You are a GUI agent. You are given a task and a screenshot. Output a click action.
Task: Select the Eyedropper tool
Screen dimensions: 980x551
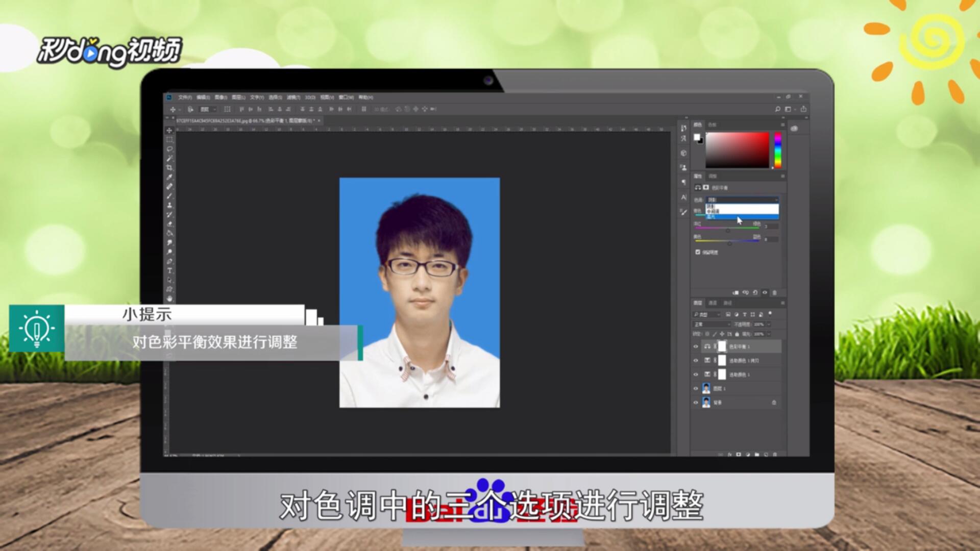[169, 177]
